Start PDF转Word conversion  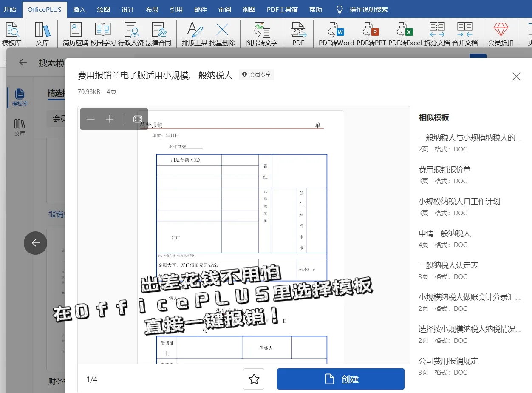point(337,34)
